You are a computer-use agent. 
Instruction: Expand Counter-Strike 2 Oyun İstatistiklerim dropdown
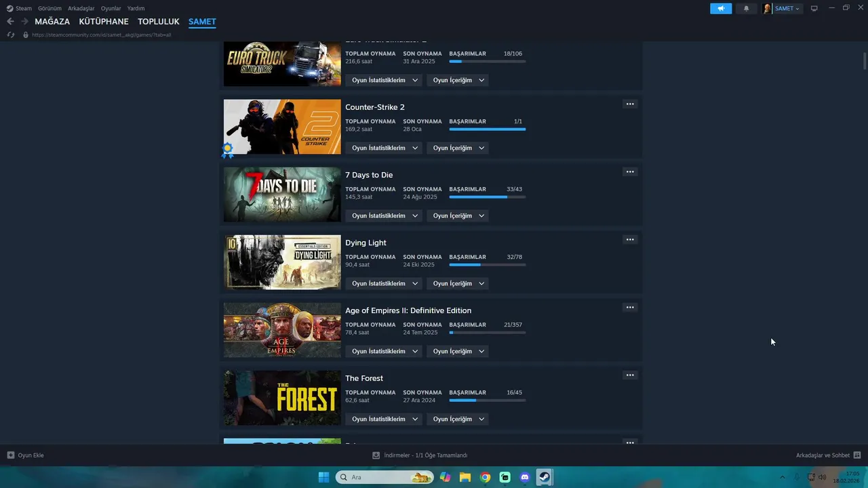tap(384, 148)
